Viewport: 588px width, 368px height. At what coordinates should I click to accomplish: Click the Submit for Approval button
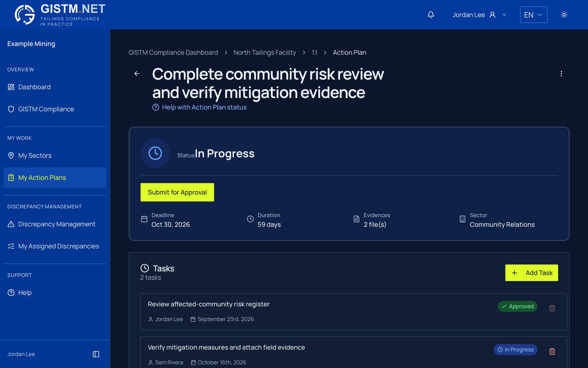pyautogui.click(x=177, y=192)
